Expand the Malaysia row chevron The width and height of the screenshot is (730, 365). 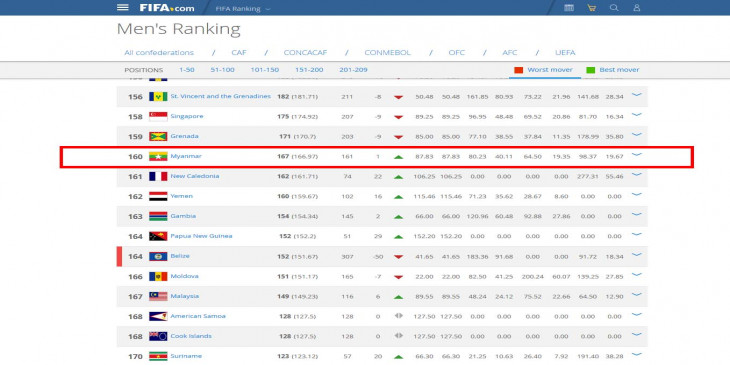point(636,295)
